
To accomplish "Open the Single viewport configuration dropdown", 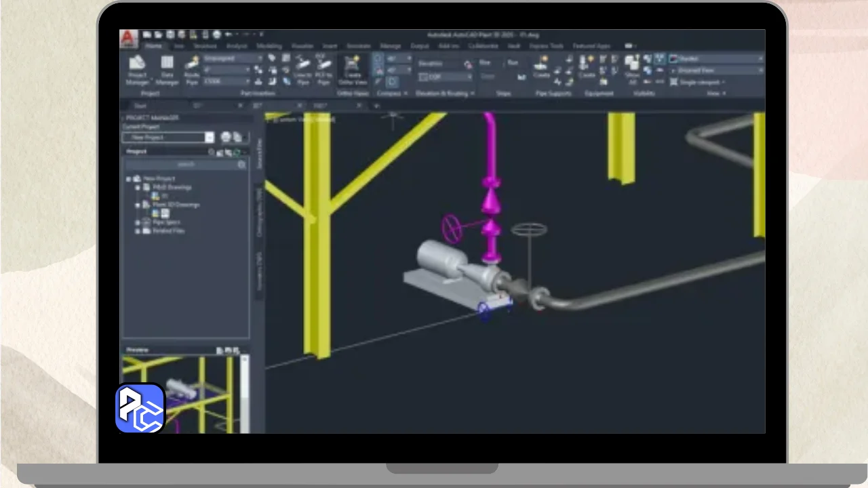I will click(x=697, y=82).
